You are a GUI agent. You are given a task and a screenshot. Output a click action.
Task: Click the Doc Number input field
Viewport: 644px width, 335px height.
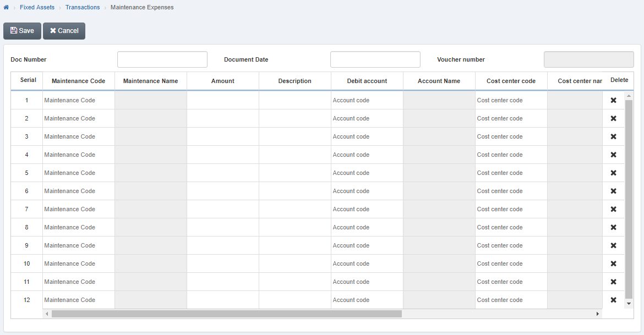(162, 59)
